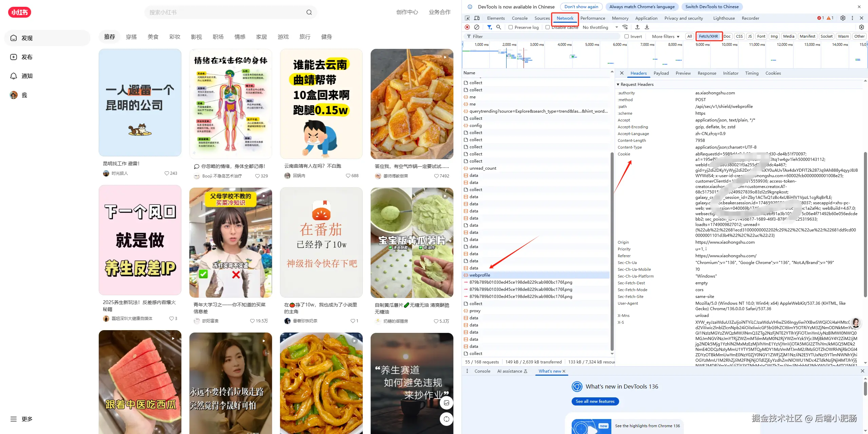Screen dimensions: 868x434
Task: Enable Preserve log checkbox
Action: (511, 27)
